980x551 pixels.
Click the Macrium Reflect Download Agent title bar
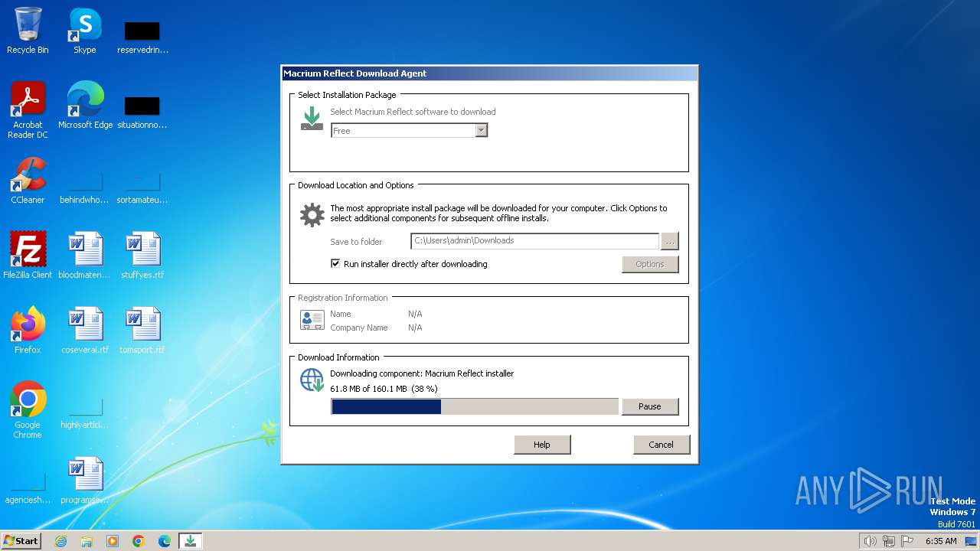(489, 73)
